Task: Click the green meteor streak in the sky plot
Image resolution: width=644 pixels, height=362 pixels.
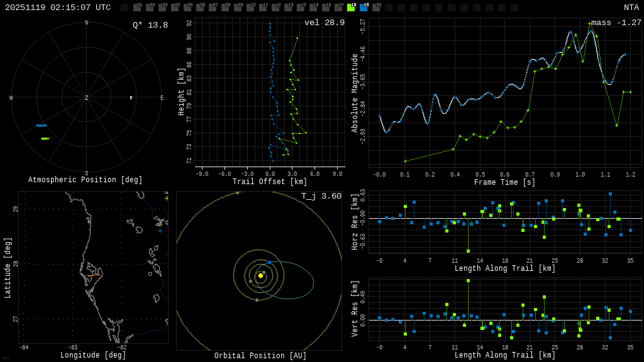Action: click(x=45, y=138)
